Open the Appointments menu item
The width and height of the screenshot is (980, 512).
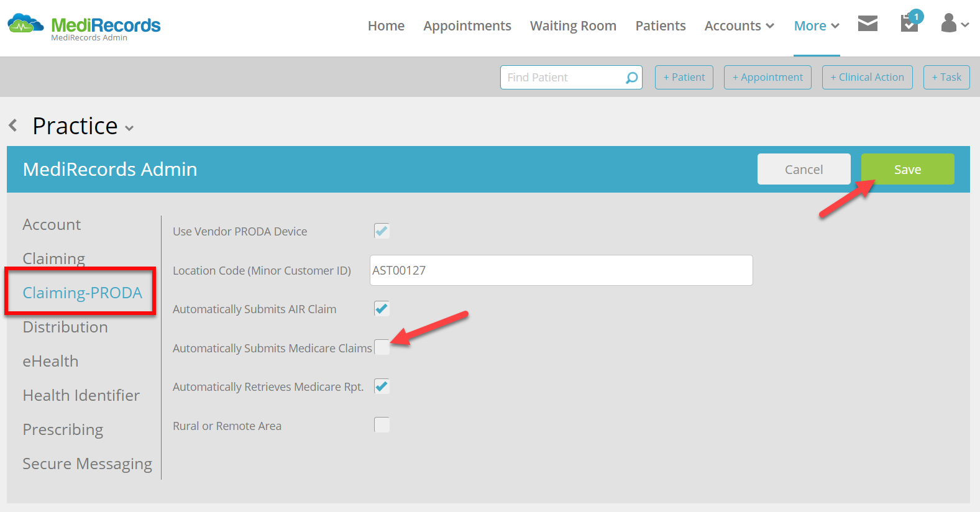[467, 26]
